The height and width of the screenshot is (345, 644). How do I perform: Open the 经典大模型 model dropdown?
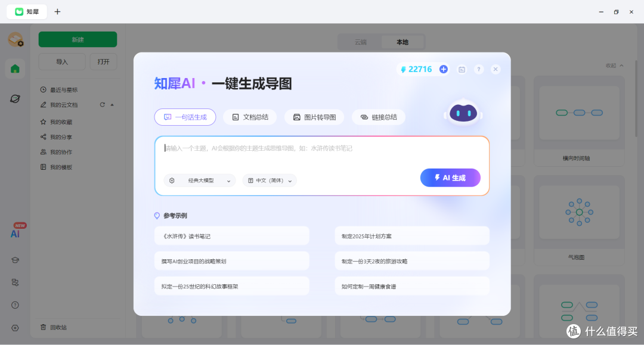[200, 181]
